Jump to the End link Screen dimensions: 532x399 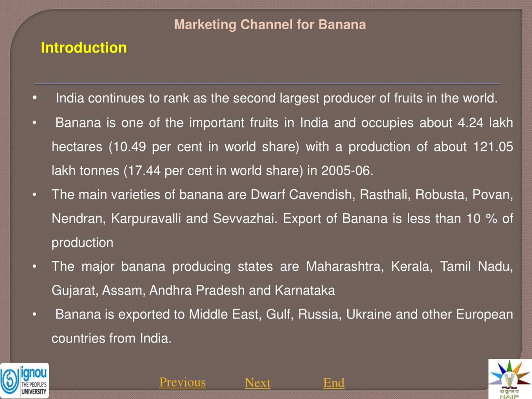pos(334,383)
